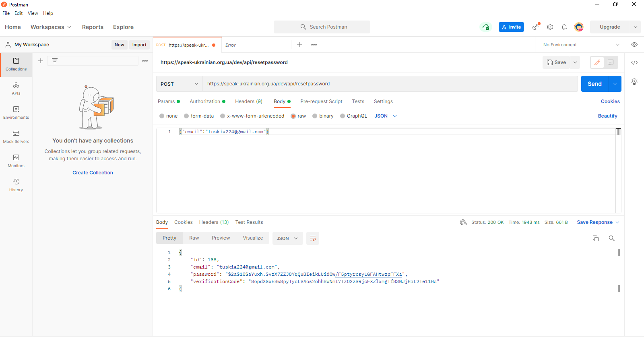This screenshot has width=644, height=337.
Task: Click the Search Postman box
Action: (x=322, y=27)
